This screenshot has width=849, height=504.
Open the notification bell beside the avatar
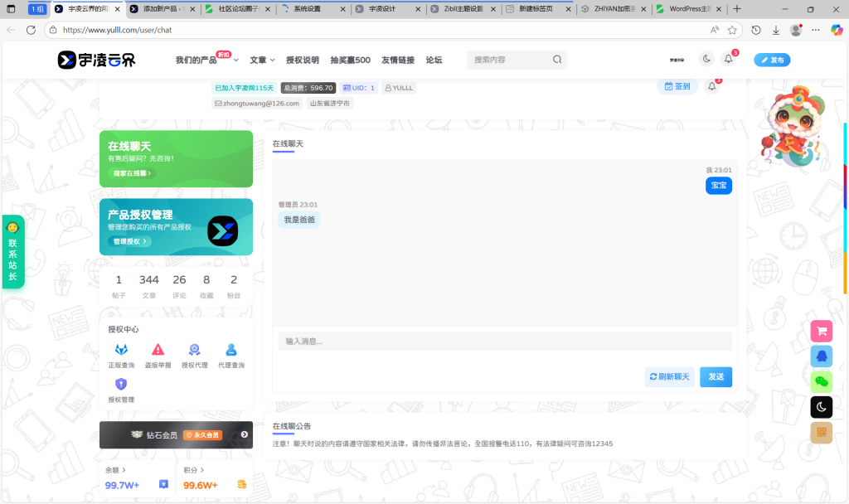(727, 59)
